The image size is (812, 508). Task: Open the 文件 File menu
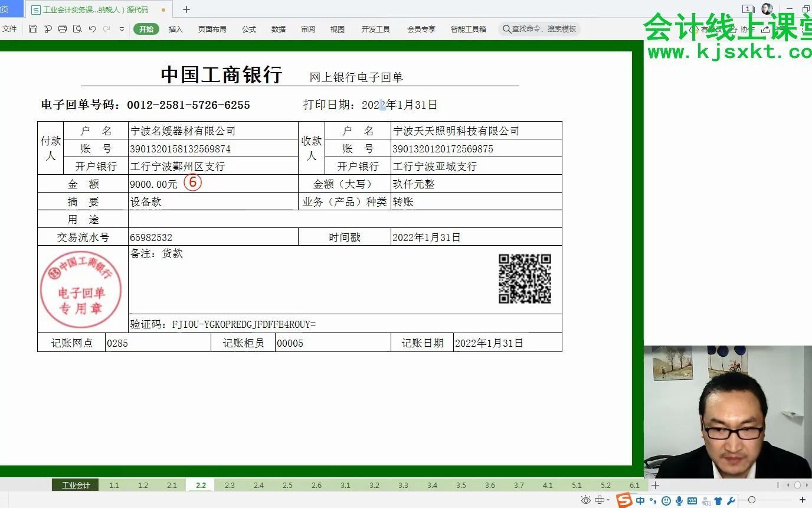coord(9,28)
